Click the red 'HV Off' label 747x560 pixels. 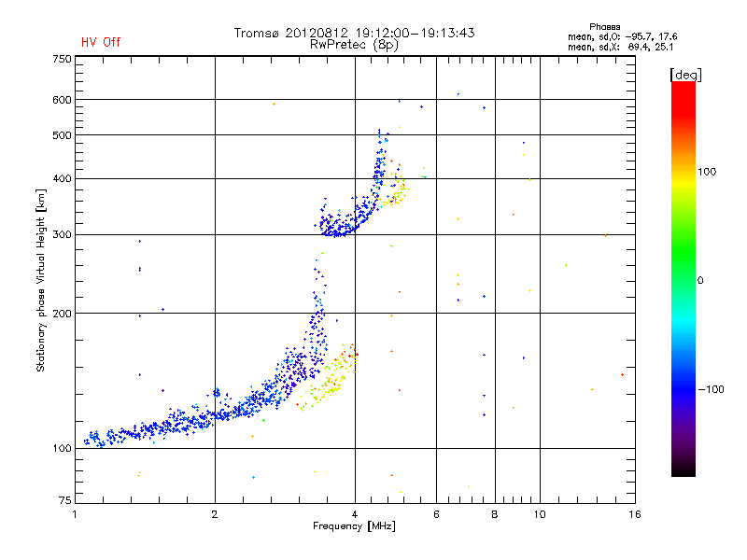coord(101,42)
